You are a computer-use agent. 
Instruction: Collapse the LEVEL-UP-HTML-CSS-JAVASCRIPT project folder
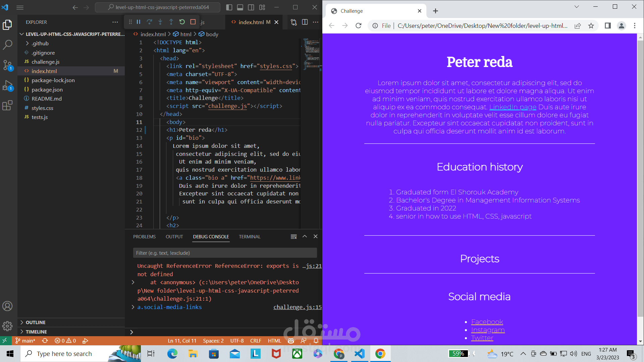(71, 34)
